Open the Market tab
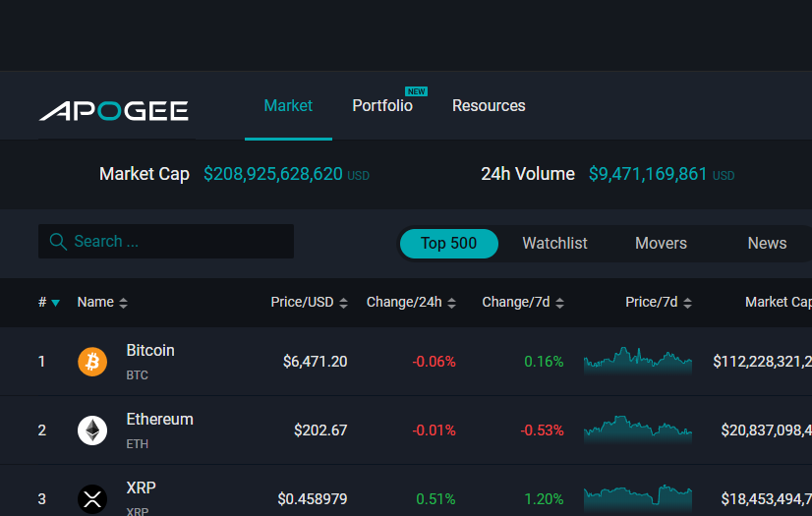The width and height of the screenshot is (812, 516). click(288, 105)
